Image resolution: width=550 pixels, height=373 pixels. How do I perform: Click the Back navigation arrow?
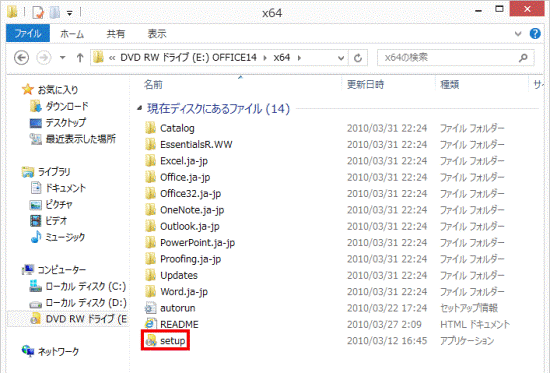21,58
